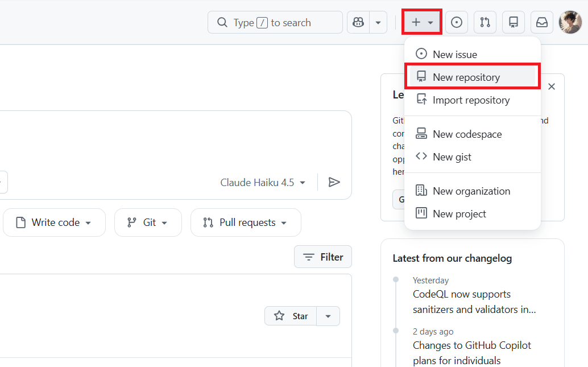The height and width of the screenshot is (367, 588).
Task: Open the feed Filter button
Action: [x=323, y=257]
